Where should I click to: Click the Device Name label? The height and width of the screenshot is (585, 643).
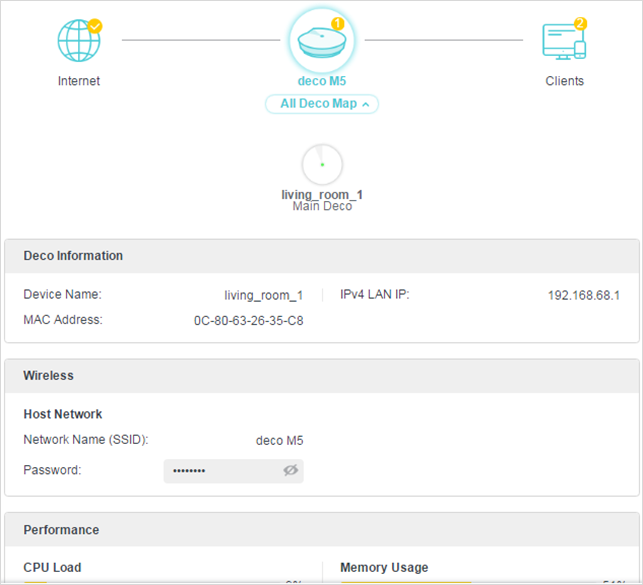tap(62, 294)
